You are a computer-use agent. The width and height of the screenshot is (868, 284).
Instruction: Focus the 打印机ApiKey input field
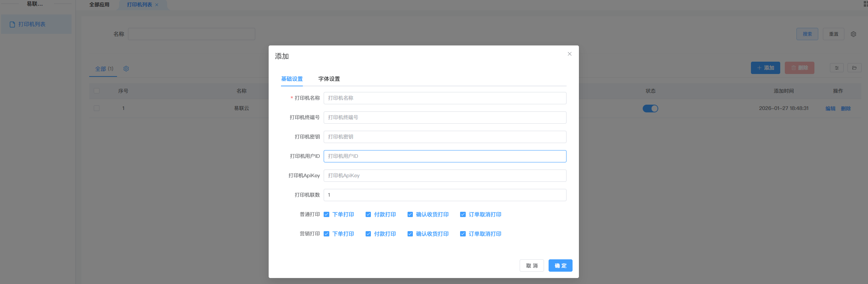pos(445,175)
